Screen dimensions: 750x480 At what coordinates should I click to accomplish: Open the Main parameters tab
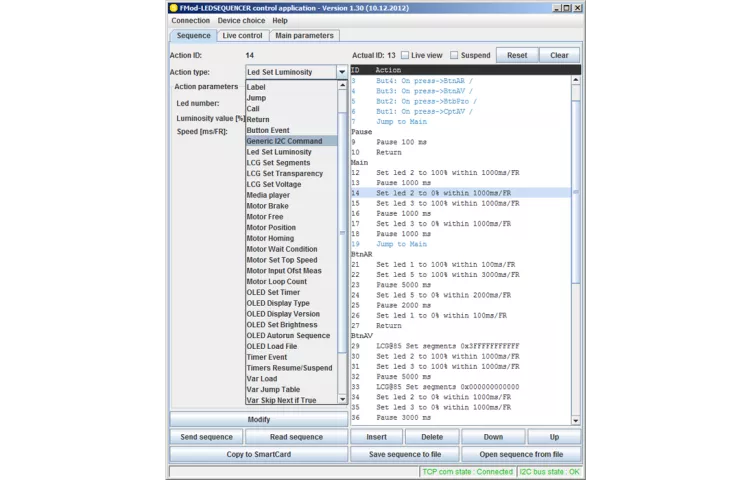pos(304,36)
